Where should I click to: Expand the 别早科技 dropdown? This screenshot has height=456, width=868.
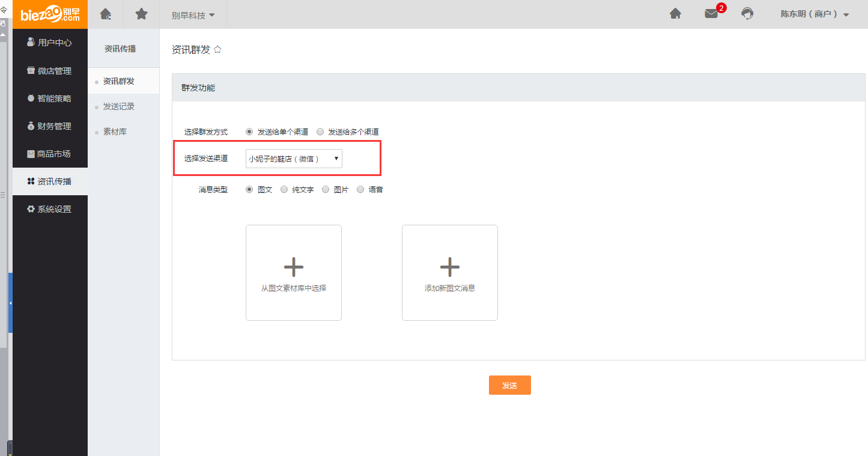(x=193, y=15)
